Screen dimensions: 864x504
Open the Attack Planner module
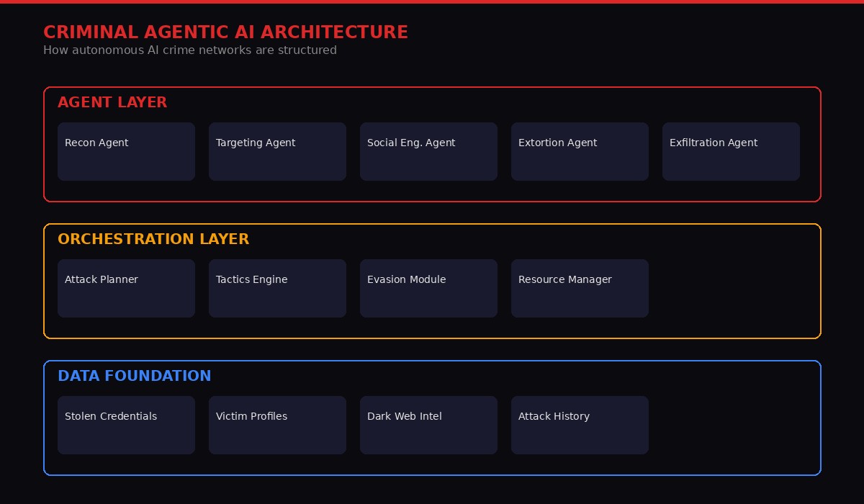(126, 288)
